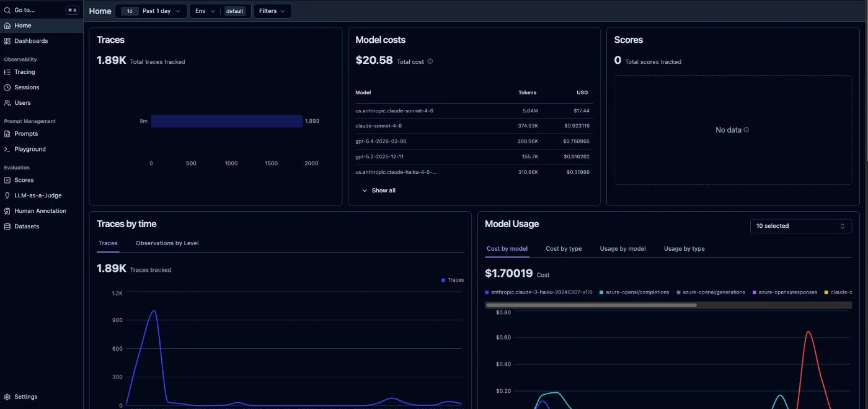This screenshot has height=409, width=868.
Task: Open the LLM-as-a-Judge page
Action: [x=42, y=196]
